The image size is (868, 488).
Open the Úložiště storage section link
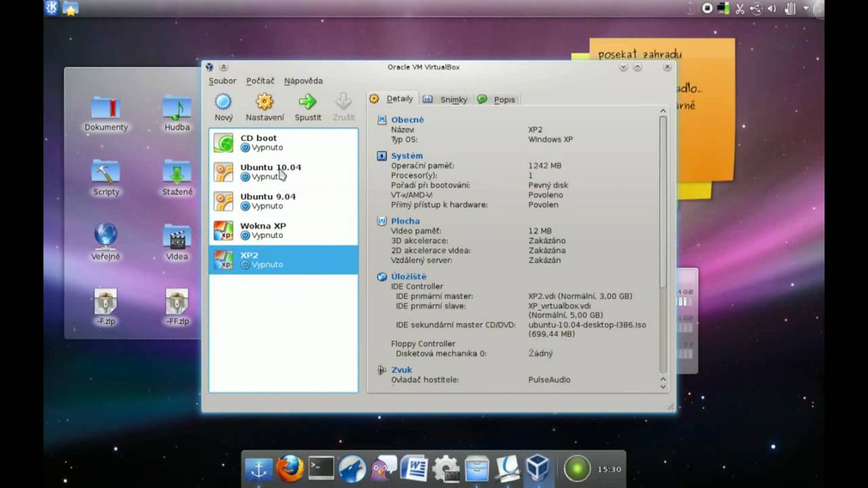409,277
